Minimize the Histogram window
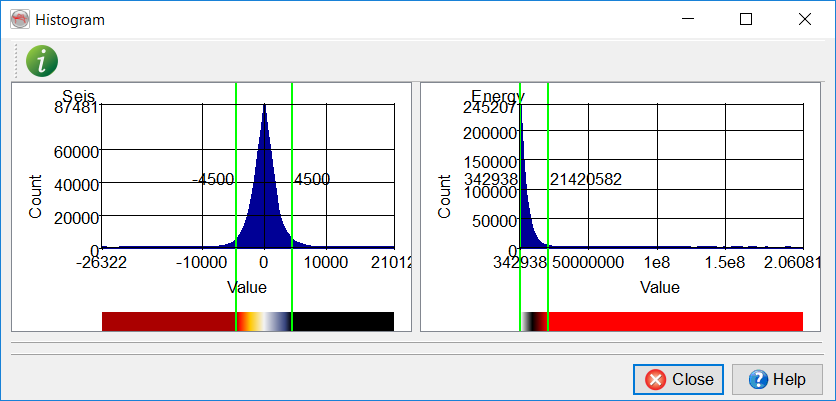The height and width of the screenshot is (401, 836). pyautogui.click(x=687, y=19)
